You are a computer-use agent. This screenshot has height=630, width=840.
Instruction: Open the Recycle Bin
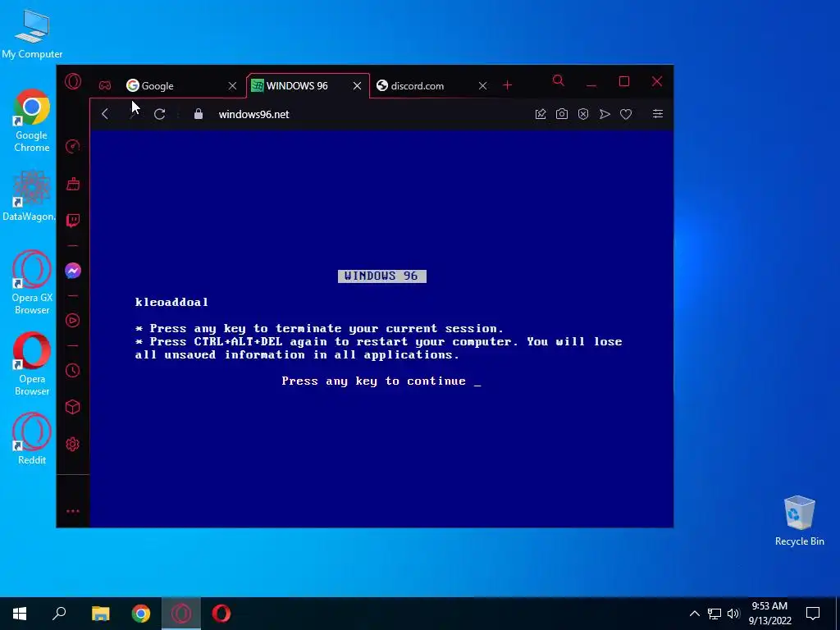pos(799,521)
